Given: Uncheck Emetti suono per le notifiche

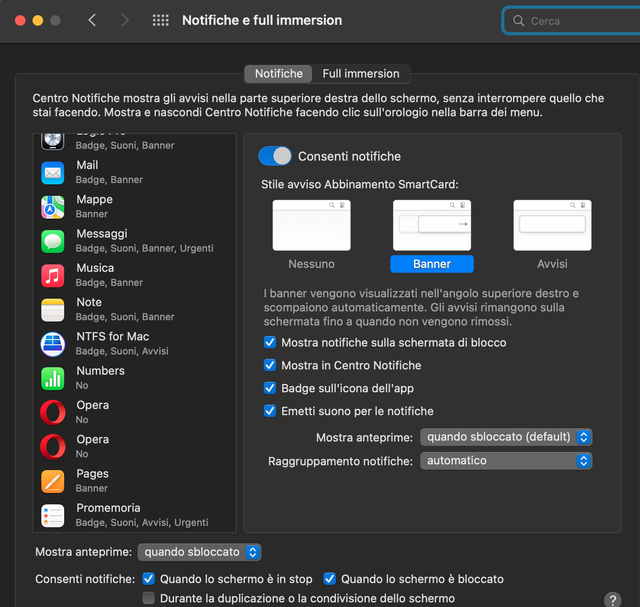Looking at the screenshot, I should click(x=270, y=411).
